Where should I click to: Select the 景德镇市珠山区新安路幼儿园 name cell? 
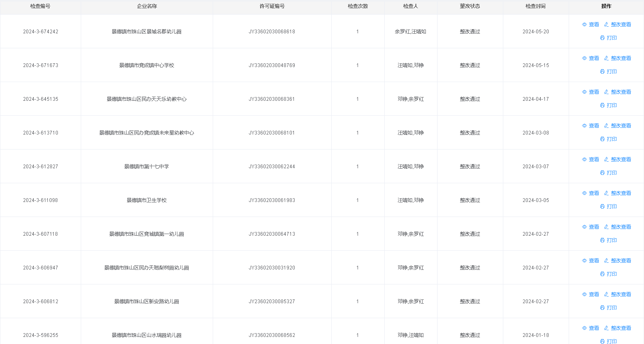coord(147,302)
